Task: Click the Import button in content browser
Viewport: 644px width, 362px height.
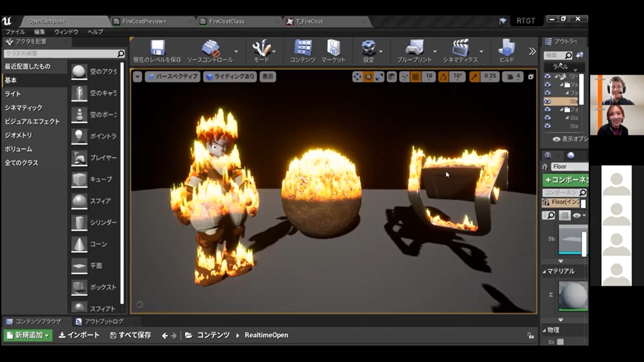Action: (79, 335)
